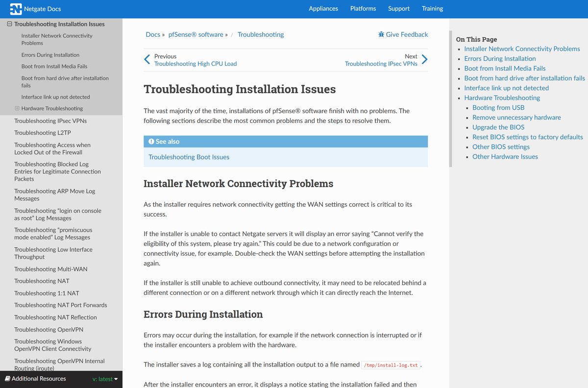Open Training in top navigation
Image resolution: width=588 pixels, height=388 pixels.
coord(432,8)
